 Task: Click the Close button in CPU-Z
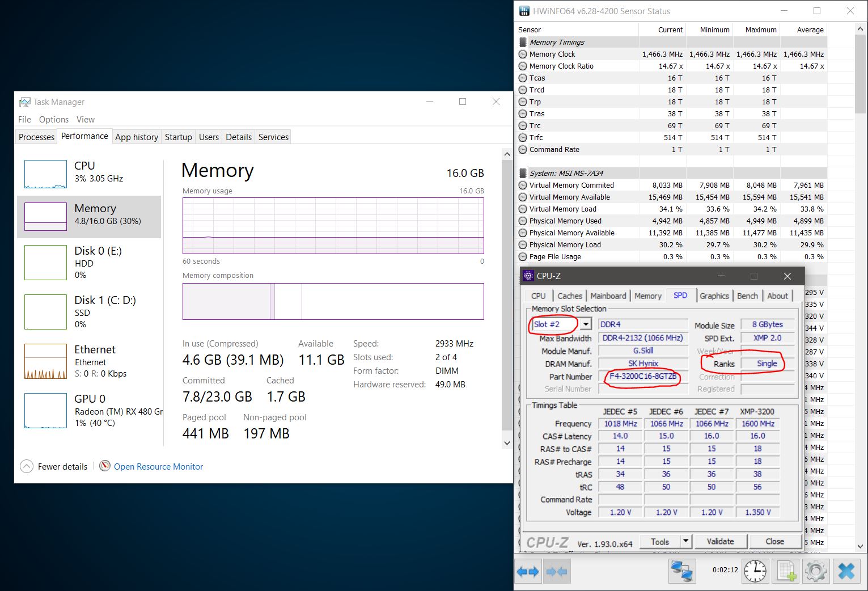tap(774, 542)
